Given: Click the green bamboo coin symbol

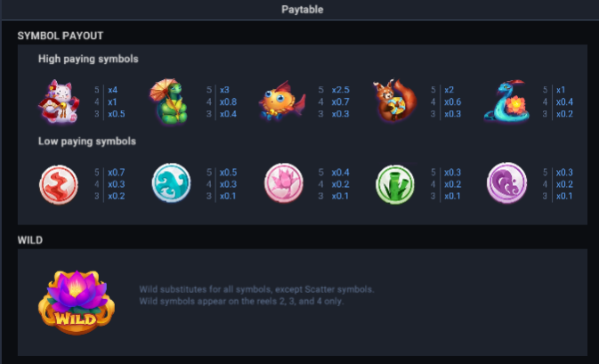Looking at the screenshot, I should [x=395, y=184].
